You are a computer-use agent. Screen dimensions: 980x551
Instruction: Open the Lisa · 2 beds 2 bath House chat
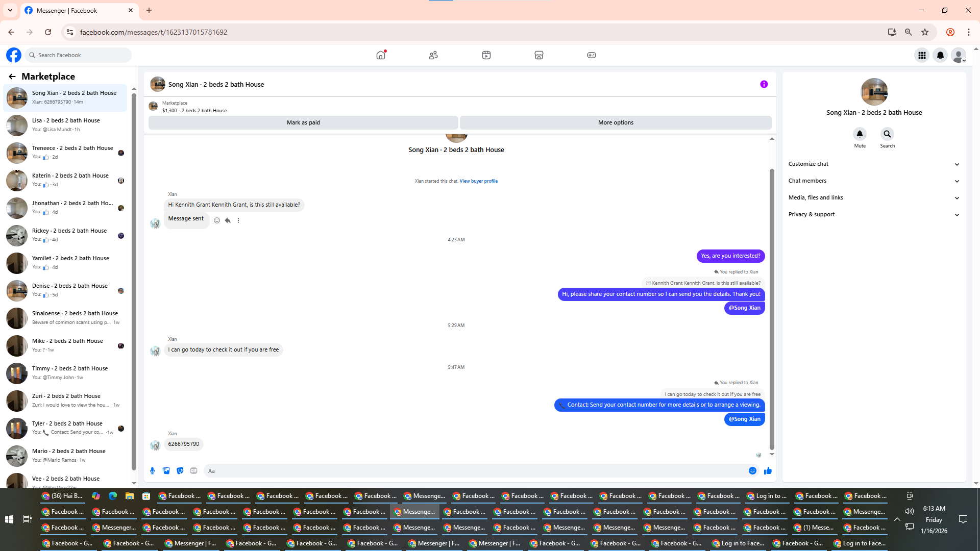[x=66, y=125]
